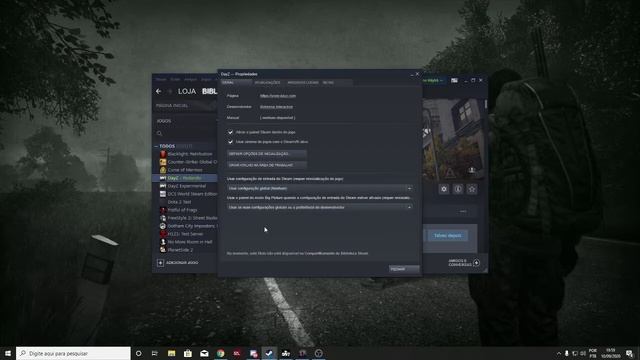Select DCS World Steam Edition entry
This screenshot has width=640, height=360.
click(x=192, y=194)
